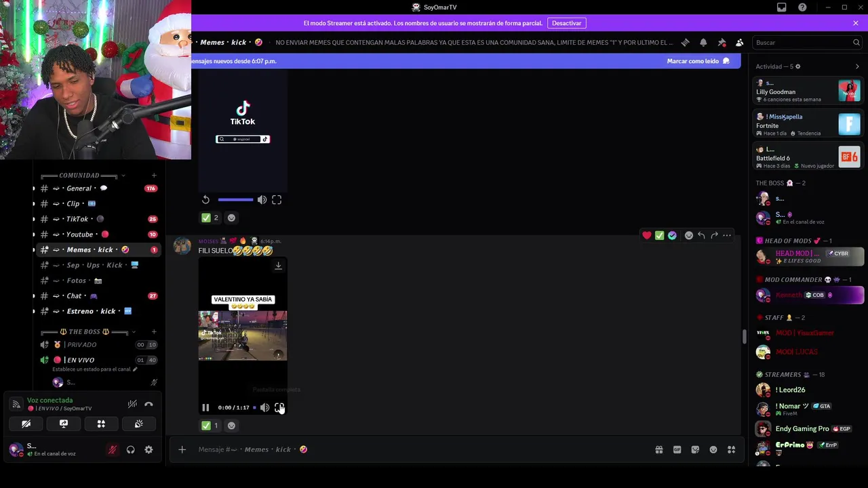This screenshot has height=488, width=868.
Task: Open the Soundboard
Action: 139,424
